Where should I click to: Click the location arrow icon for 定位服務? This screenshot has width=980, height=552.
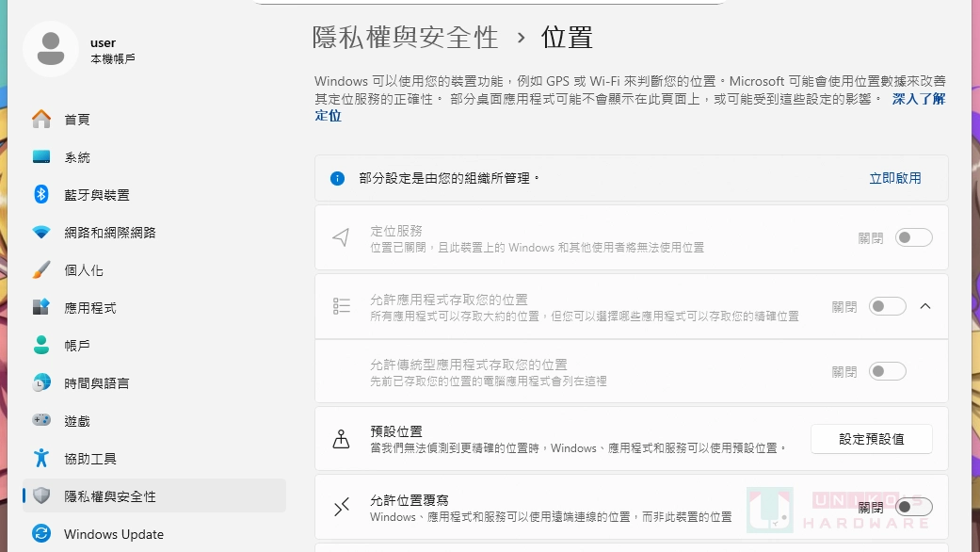(x=341, y=237)
